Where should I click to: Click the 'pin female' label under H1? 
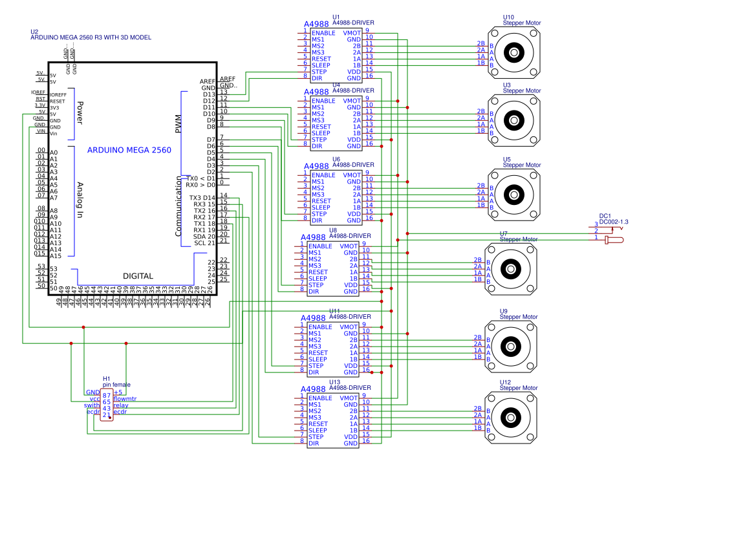pos(116,385)
